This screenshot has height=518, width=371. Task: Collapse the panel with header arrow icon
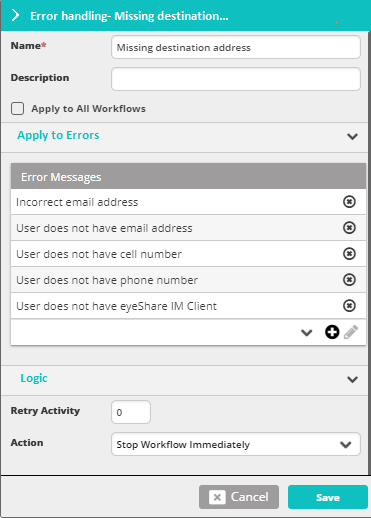pyautogui.click(x=15, y=15)
